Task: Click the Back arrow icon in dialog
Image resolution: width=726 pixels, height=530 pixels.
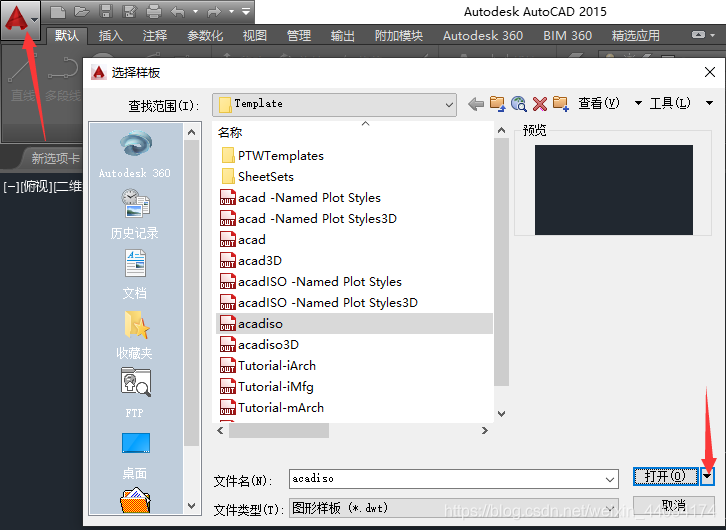Action: (x=476, y=104)
